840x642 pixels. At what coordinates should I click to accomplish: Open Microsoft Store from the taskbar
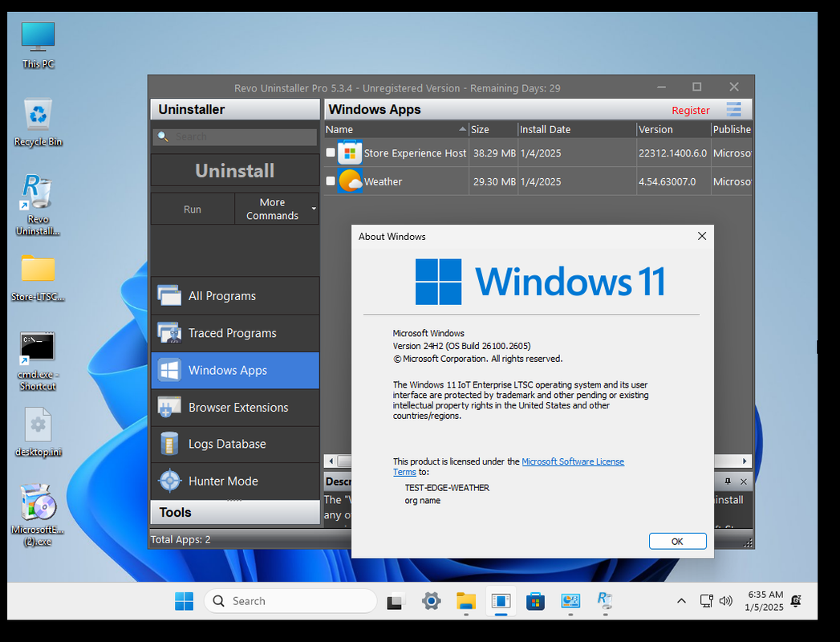point(535,601)
